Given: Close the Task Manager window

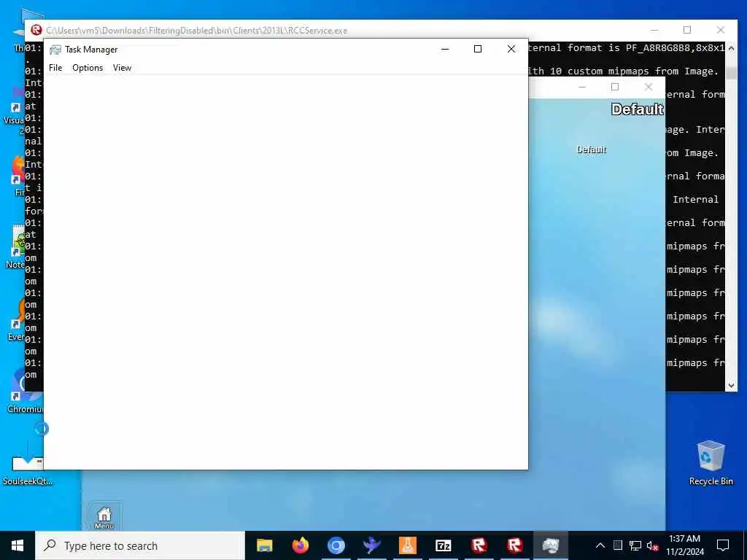Looking at the screenshot, I should pos(511,49).
